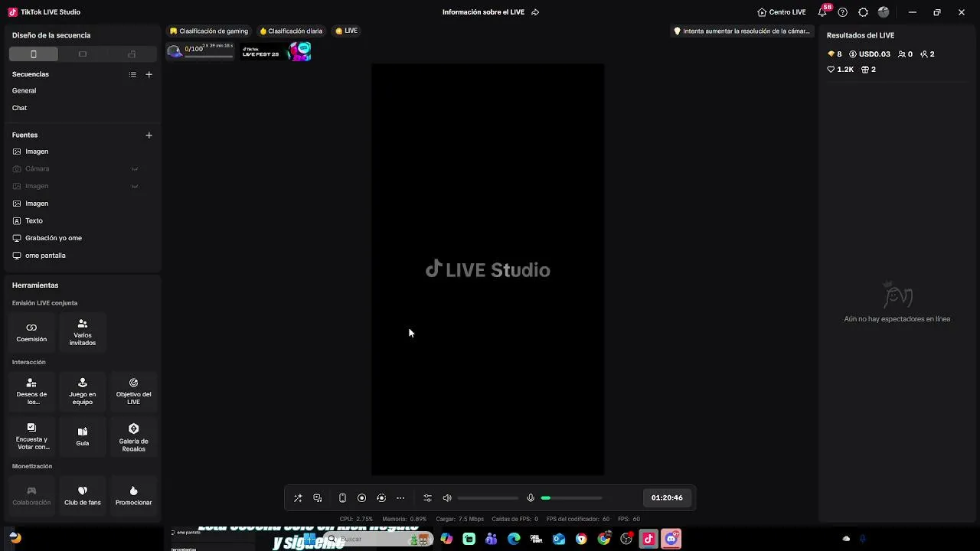Adjust the microphone level slider
The height and width of the screenshot is (551, 980).
tap(571, 498)
